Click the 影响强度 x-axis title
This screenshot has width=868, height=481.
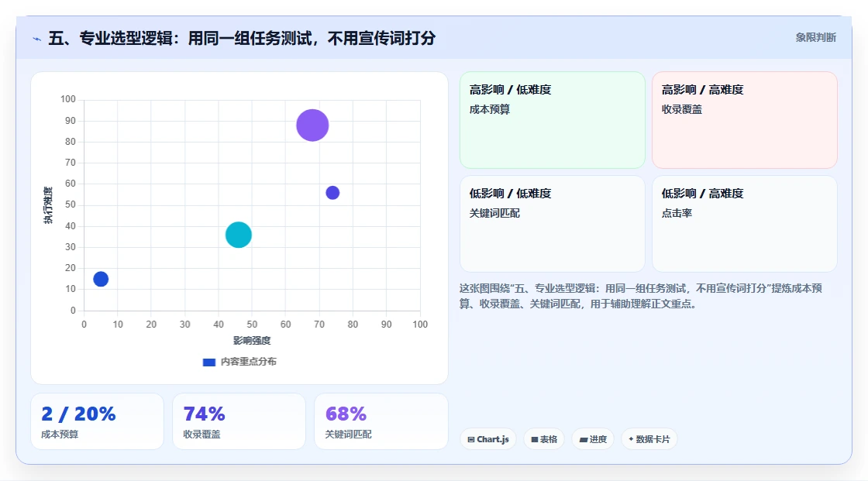[x=252, y=340]
